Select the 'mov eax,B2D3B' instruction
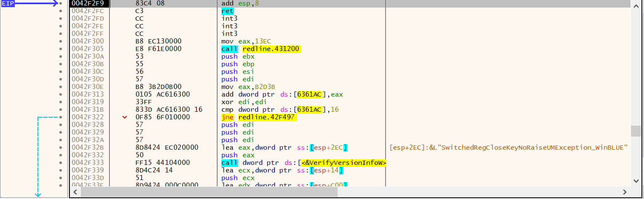Screen dimensions: 644x199 click(247, 87)
